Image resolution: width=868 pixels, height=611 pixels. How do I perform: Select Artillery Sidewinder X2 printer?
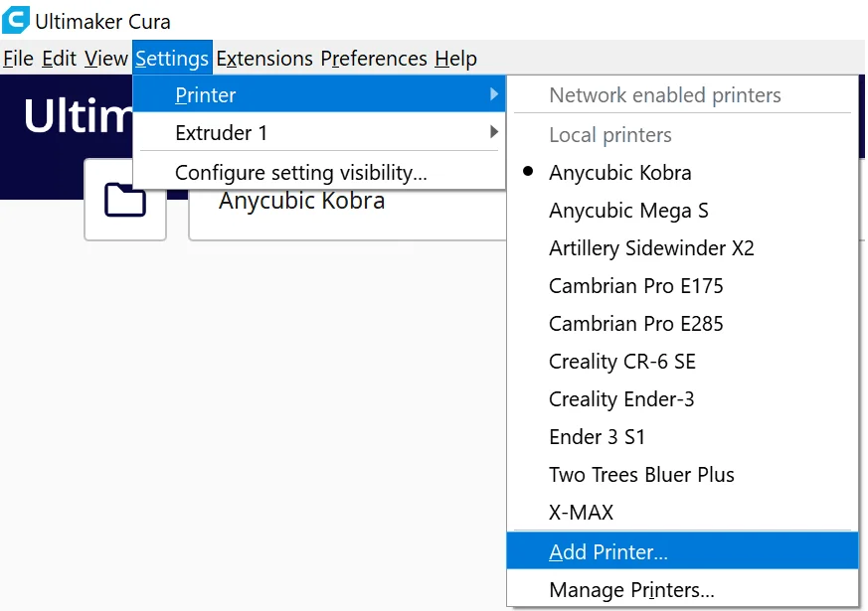(651, 248)
